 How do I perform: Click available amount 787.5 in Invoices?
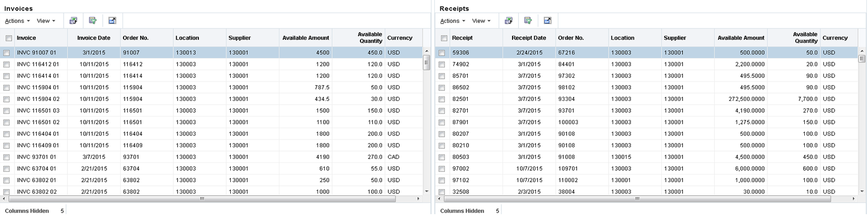click(322, 88)
